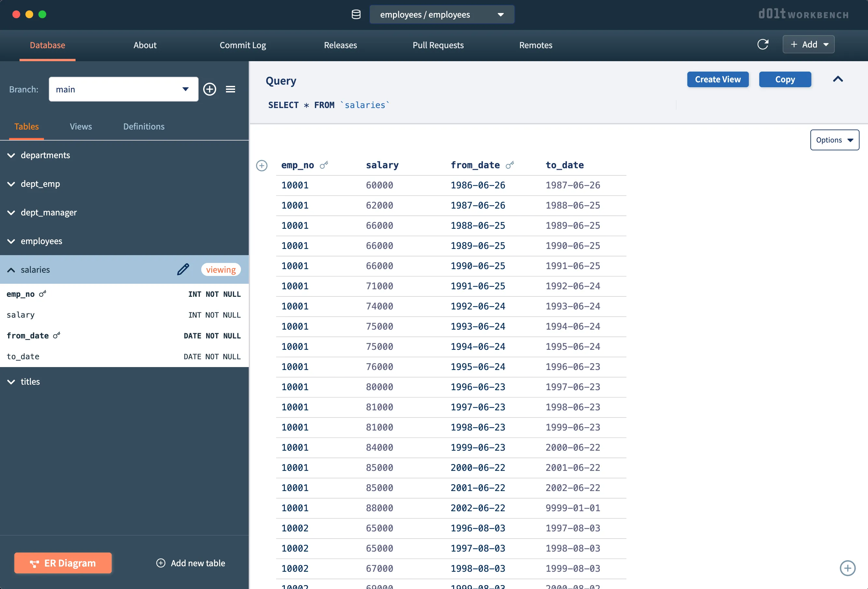Click the Create View button
The height and width of the screenshot is (589, 868).
(x=718, y=79)
